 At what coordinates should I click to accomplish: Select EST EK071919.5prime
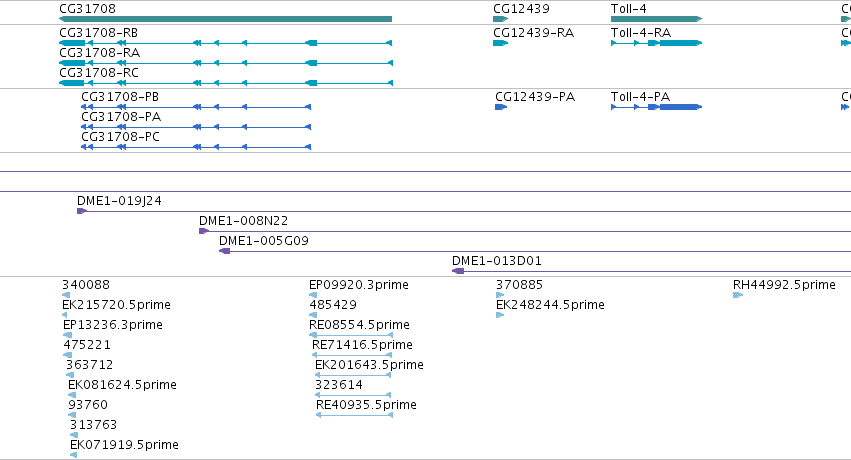(124, 445)
